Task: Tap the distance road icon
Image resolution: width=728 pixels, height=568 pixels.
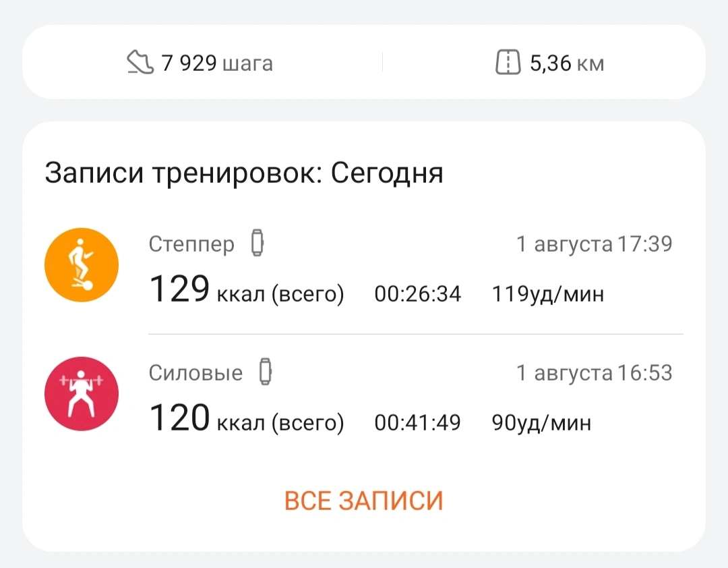Action: (x=508, y=63)
